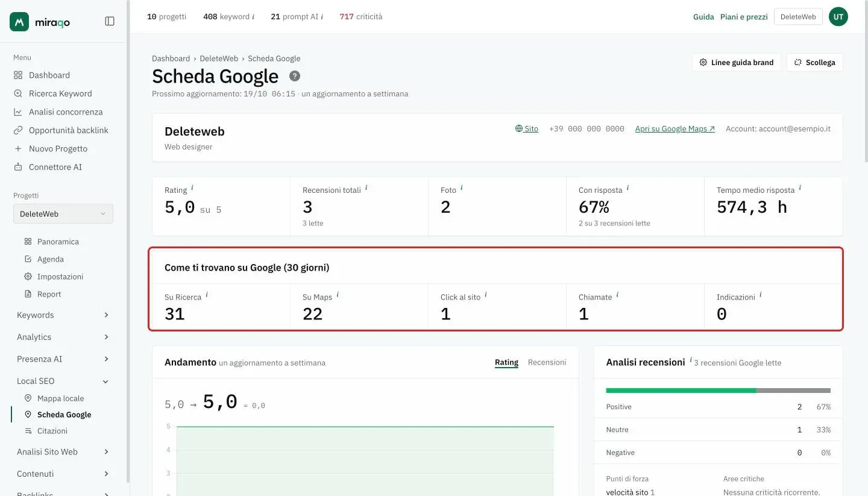Expand the Analytics section
The width and height of the screenshot is (868, 496).
[x=63, y=337]
